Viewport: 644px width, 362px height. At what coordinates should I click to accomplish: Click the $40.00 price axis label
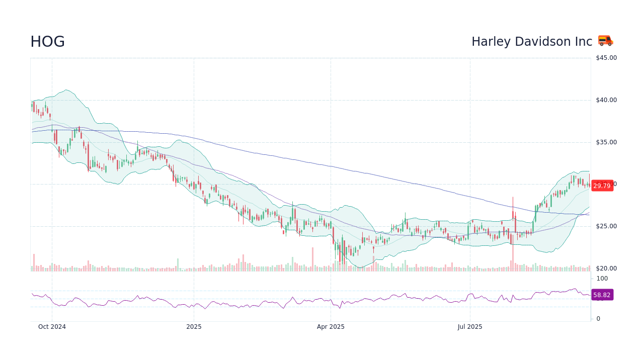click(x=606, y=100)
